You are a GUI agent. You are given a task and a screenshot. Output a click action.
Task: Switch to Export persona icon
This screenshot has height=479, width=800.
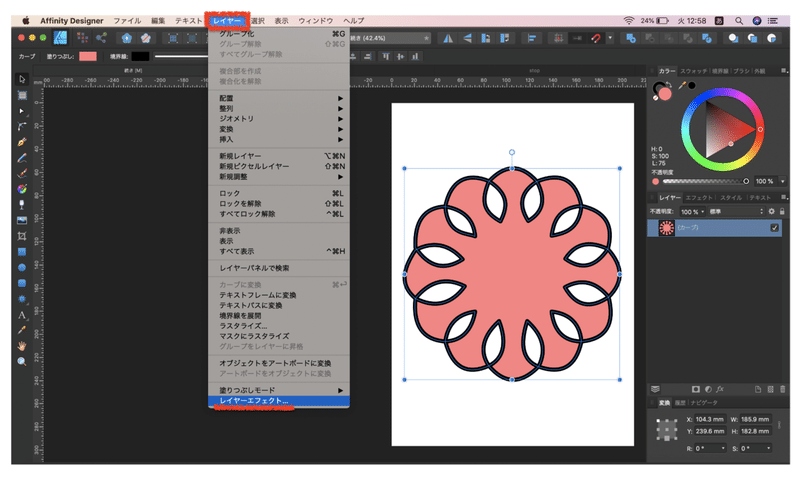point(101,38)
